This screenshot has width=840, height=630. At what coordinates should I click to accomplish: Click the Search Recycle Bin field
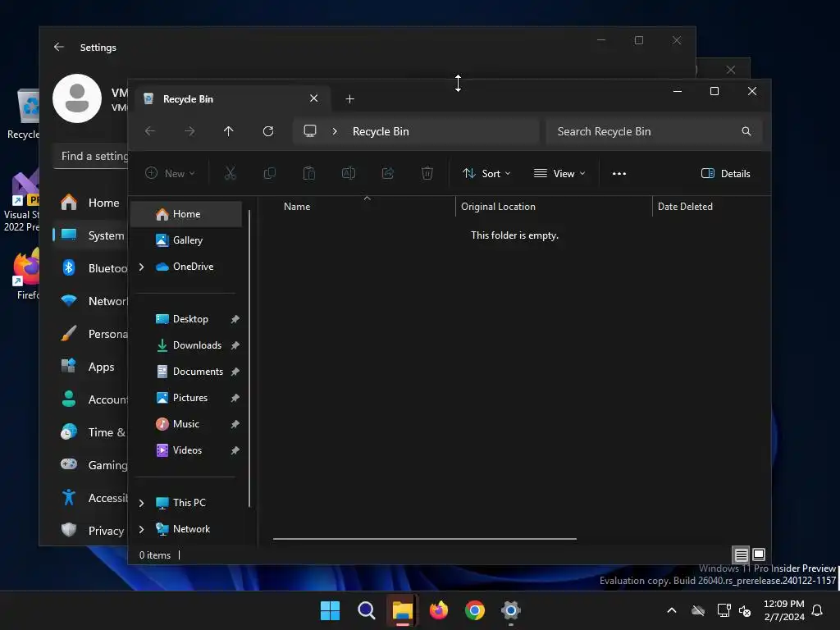(654, 131)
